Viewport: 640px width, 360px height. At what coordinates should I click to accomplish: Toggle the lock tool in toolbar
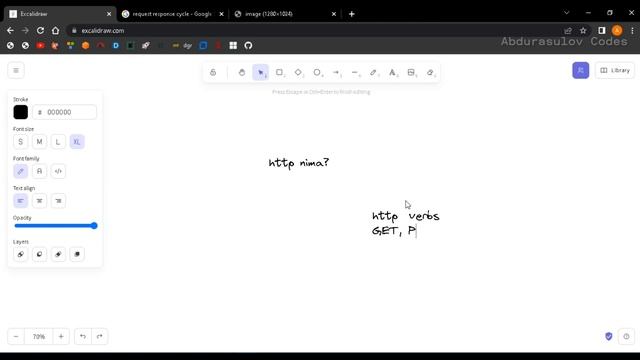coord(213,72)
